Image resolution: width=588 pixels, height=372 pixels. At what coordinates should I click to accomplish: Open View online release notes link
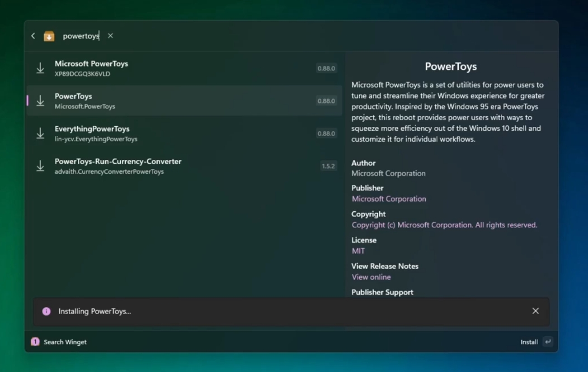[x=371, y=277]
